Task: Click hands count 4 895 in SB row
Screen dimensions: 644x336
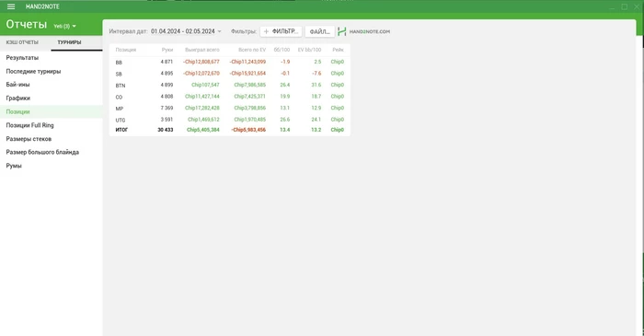Action: (x=167, y=74)
